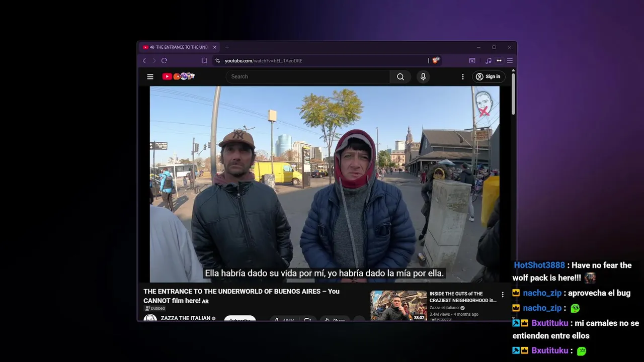Open options menu for the recommended video

(502, 295)
